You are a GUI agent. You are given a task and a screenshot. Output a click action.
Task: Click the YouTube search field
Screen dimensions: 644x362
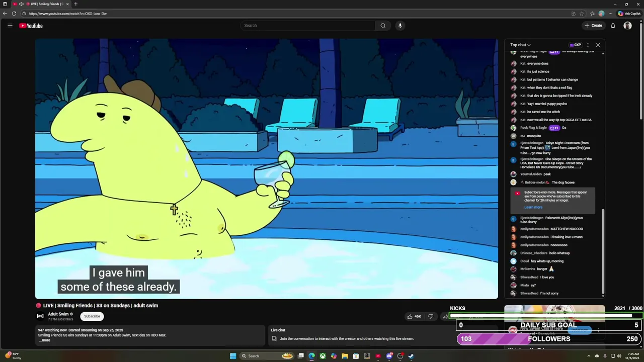click(x=307, y=26)
